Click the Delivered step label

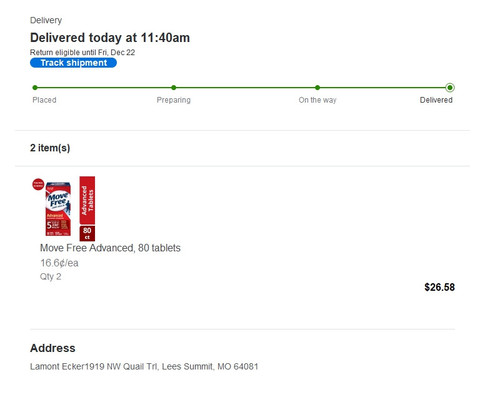(x=436, y=100)
